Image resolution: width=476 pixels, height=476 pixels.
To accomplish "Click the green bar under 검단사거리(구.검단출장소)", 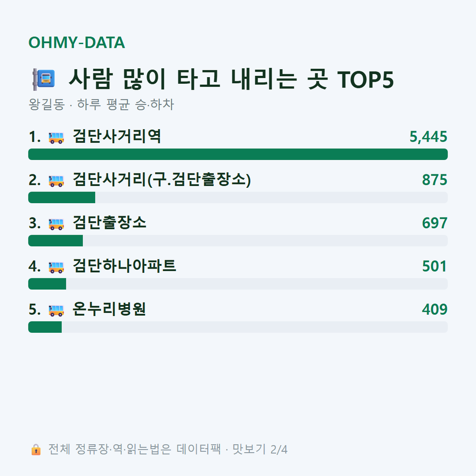I will click(x=62, y=197).
